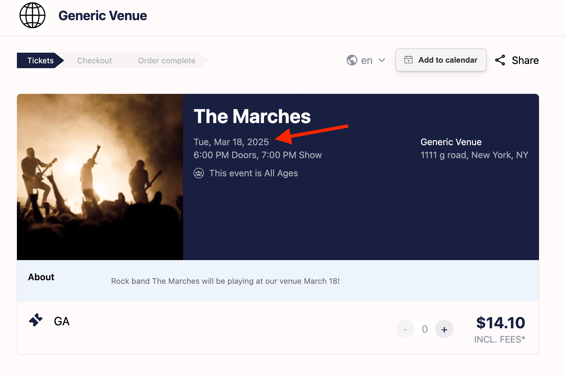Click the Generic Venue name in banner
565x376 pixels.
pos(451,142)
